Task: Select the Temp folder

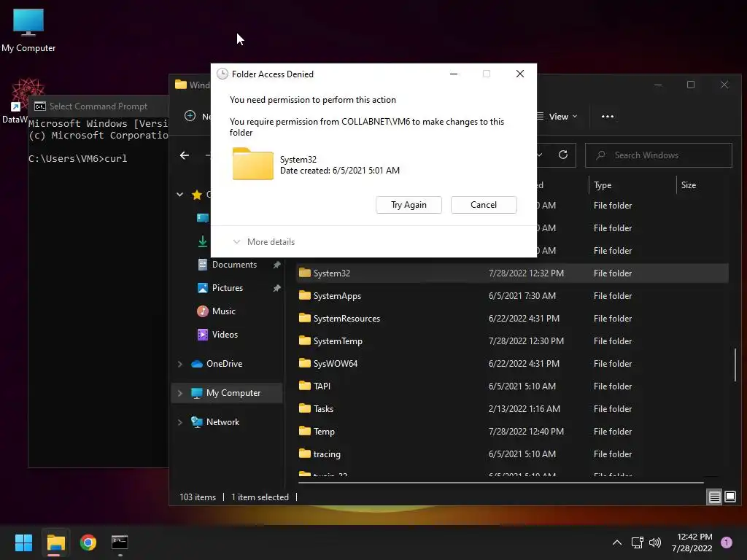Action: pyautogui.click(x=324, y=432)
